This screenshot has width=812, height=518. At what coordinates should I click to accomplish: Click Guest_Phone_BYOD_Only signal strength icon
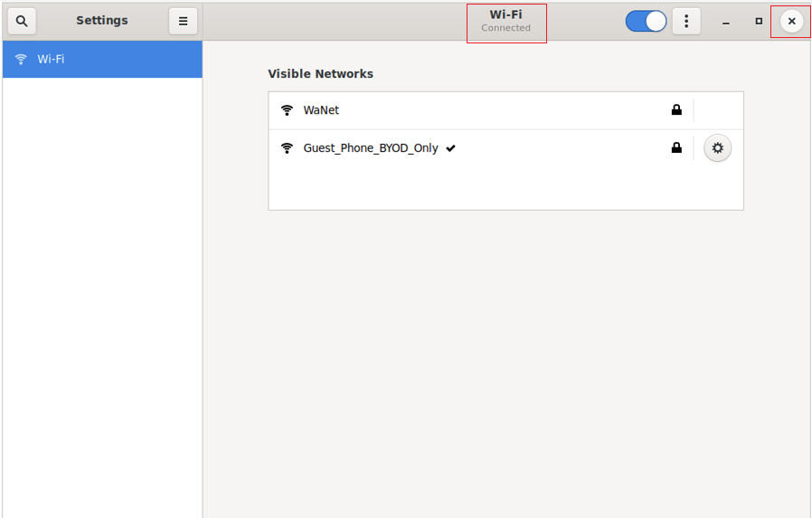tap(287, 148)
